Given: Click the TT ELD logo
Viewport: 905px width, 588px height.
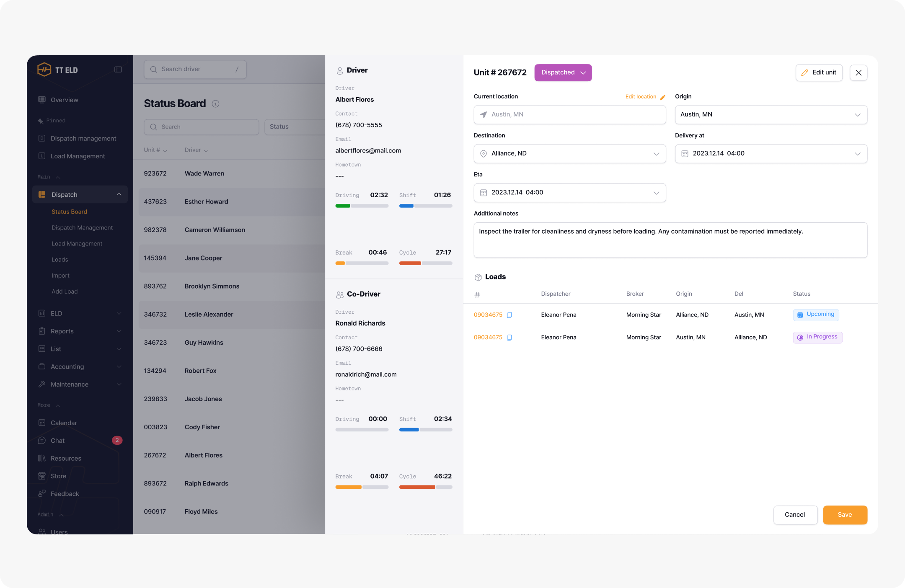Looking at the screenshot, I should (44, 70).
